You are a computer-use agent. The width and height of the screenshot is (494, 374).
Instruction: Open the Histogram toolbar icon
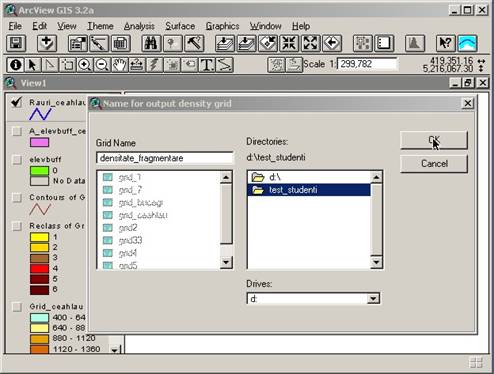pyautogui.click(x=415, y=43)
